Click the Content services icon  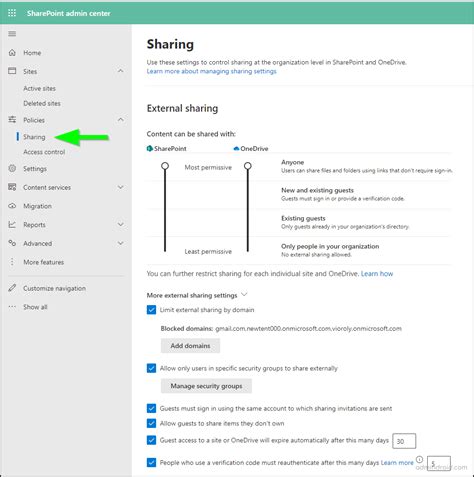pyautogui.click(x=12, y=187)
